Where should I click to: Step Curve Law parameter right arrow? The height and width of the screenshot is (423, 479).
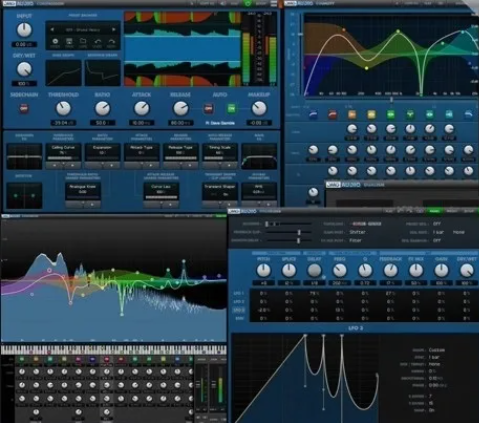pos(170,204)
